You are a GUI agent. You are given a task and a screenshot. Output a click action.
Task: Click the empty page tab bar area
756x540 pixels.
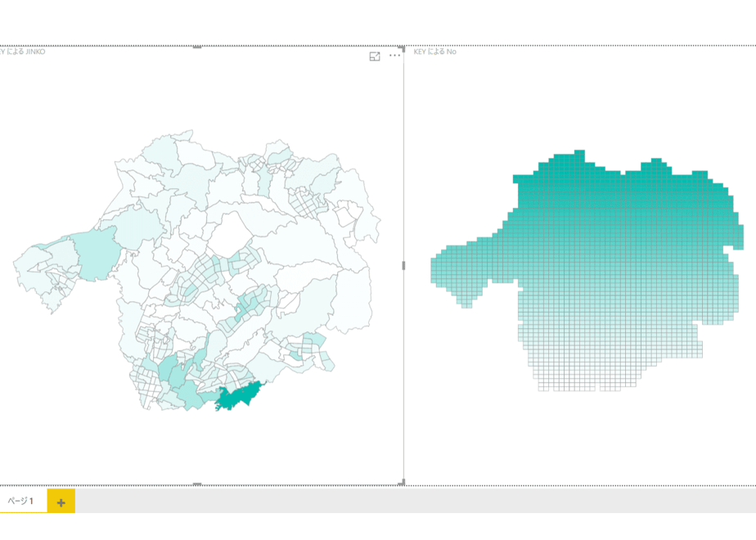[x=415, y=501]
